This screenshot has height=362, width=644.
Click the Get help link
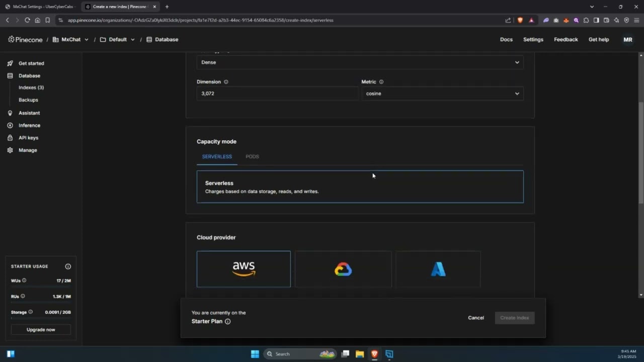[x=599, y=39]
